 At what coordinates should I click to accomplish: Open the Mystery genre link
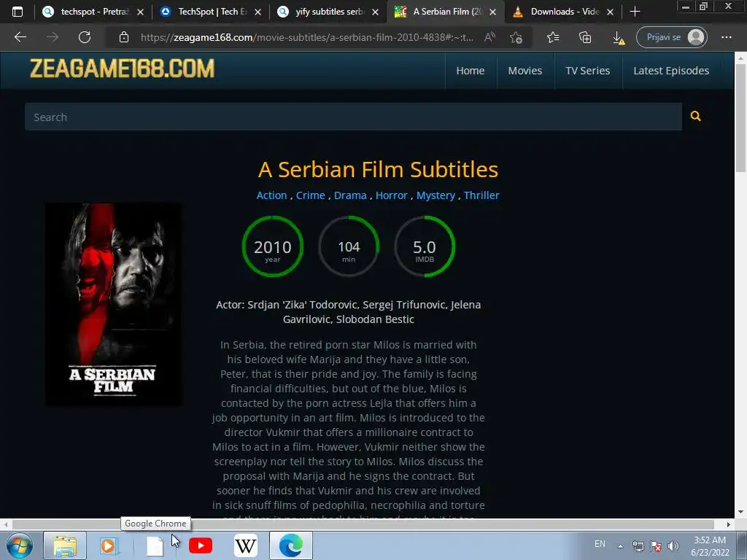(436, 195)
